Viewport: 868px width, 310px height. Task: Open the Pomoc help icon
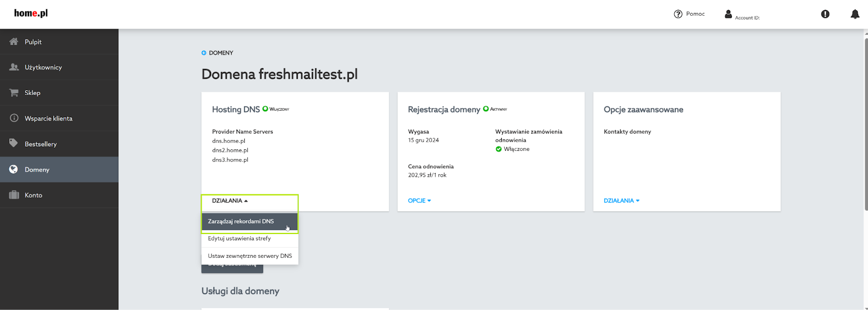point(678,14)
